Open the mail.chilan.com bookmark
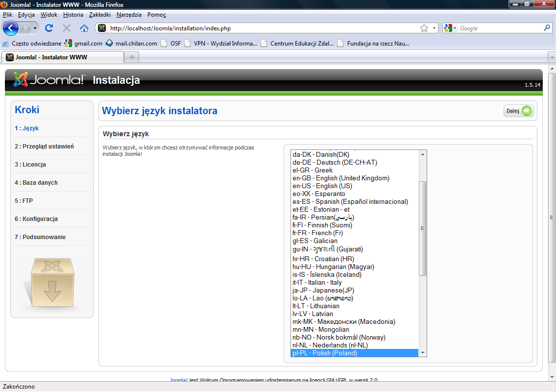This screenshot has width=556, height=392. point(132,43)
